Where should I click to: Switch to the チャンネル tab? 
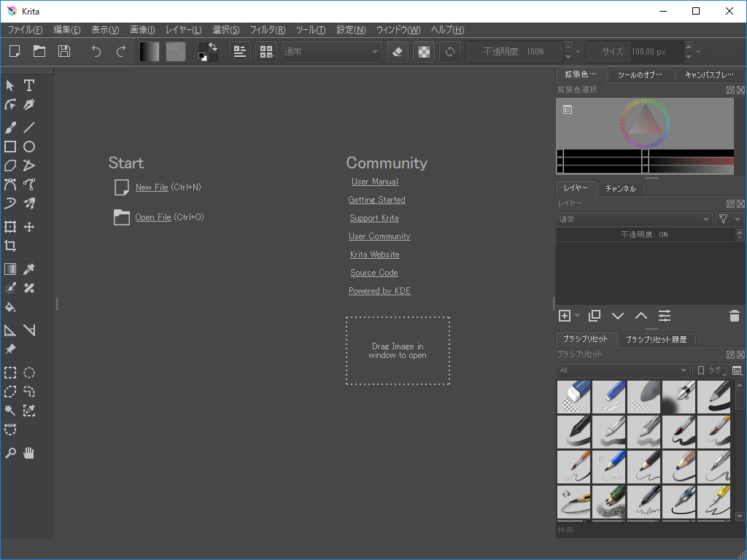(620, 189)
